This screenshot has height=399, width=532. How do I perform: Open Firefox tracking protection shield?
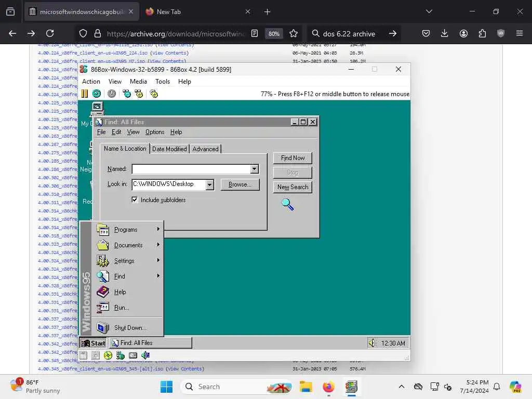coord(83,33)
